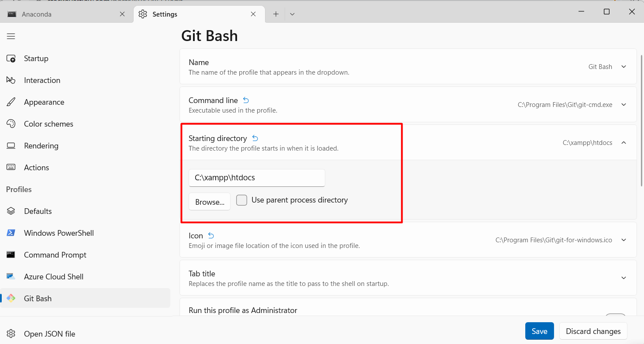Screen dimensions: 644x344
Task: Select the Windows PowerShell profile
Action: [59, 233]
